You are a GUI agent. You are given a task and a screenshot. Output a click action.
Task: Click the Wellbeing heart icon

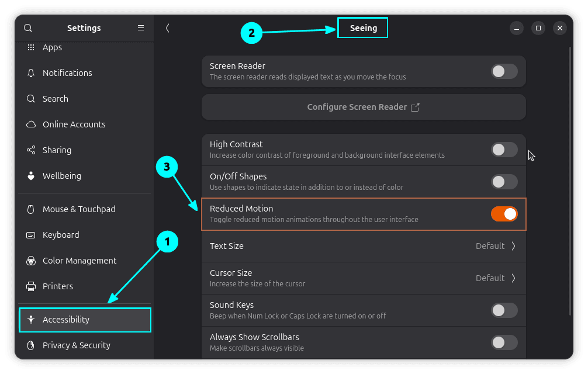[x=31, y=176]
